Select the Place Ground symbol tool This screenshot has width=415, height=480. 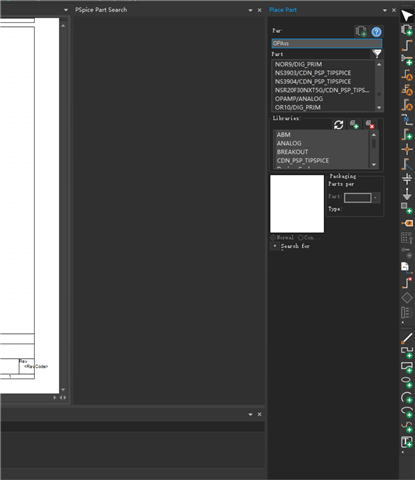point(407,194)
